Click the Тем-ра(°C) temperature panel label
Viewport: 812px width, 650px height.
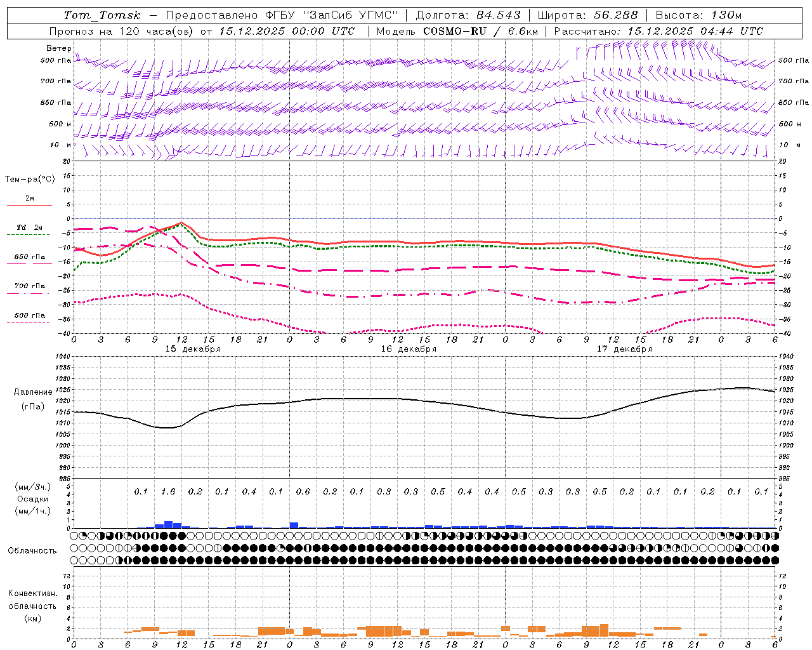coord(30,180)
